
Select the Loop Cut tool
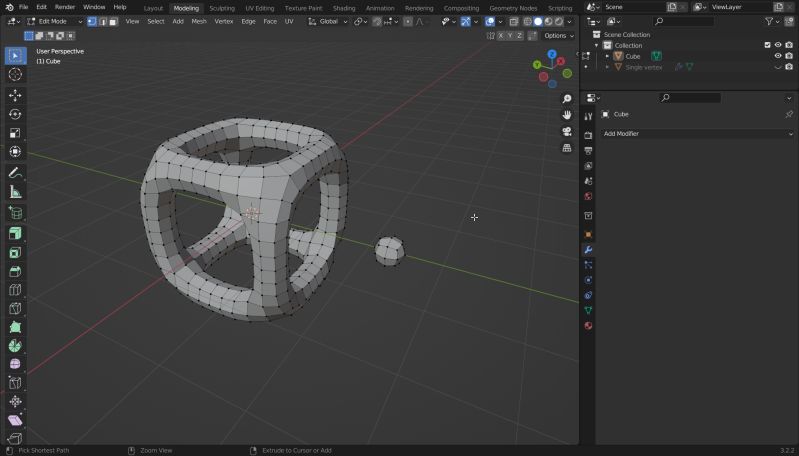pos(15,290)
